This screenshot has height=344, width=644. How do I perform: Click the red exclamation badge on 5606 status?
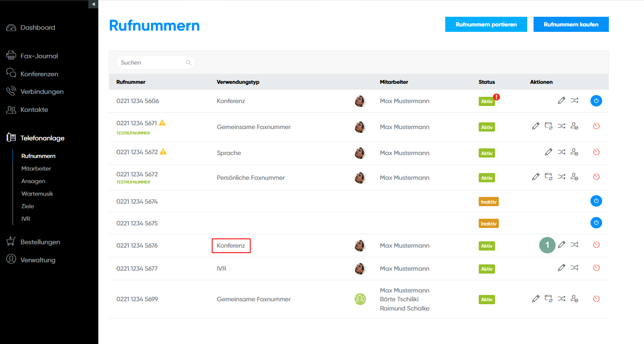496,97
